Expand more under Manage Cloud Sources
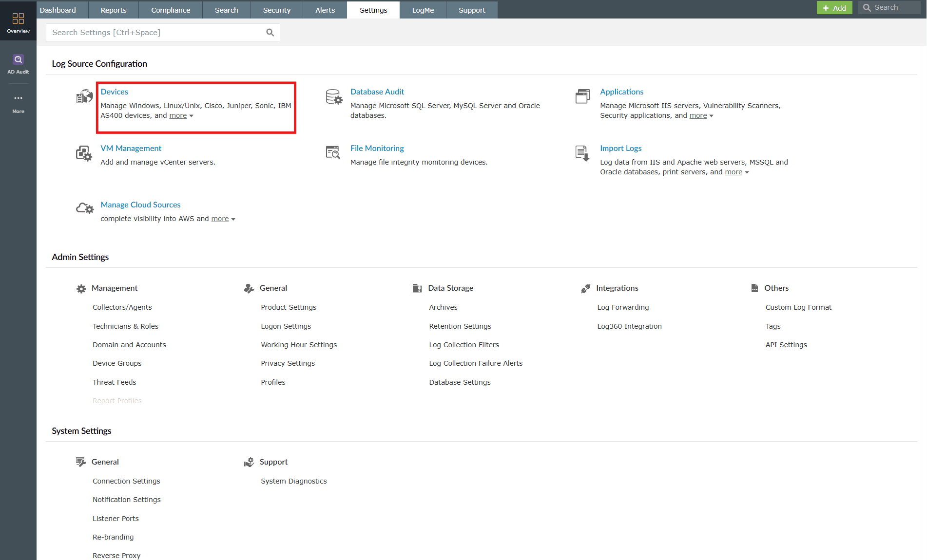The width and height of the screenshot is (927, 560). coord(219,219)
